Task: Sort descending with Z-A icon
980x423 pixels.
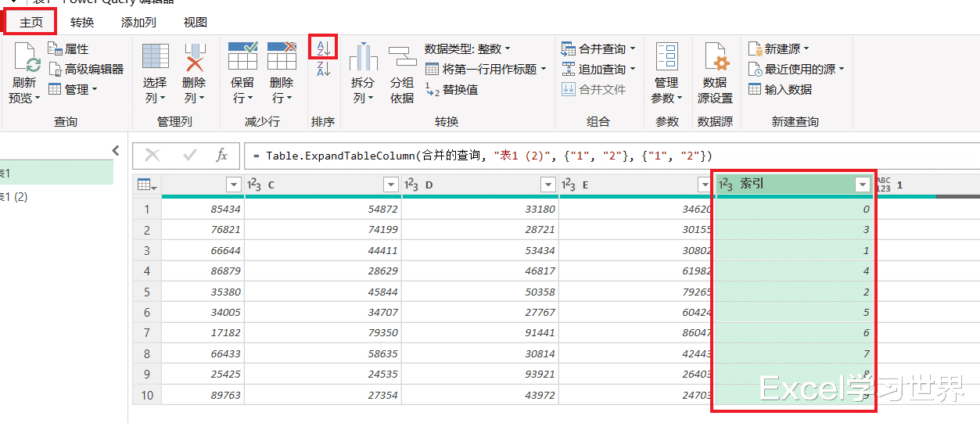Action: click(x=323, y=69)
